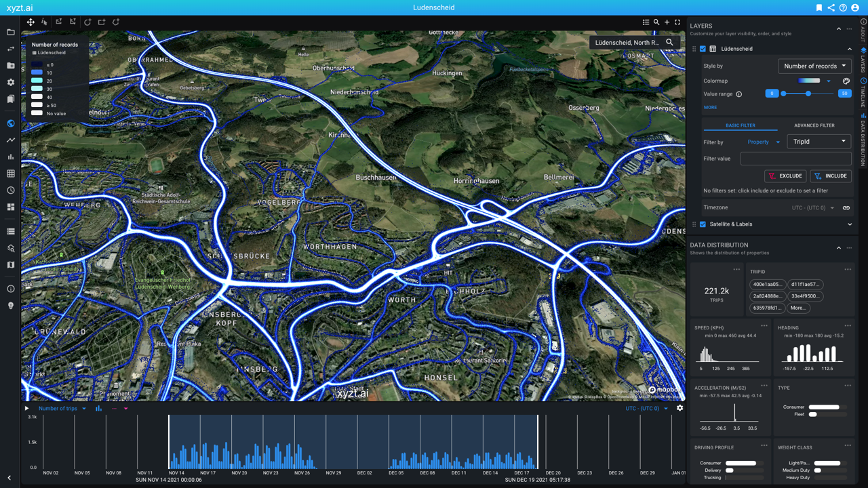Click the Lüdenscheid location search box
The width and height of the screenshot is (868, 488).
635,42
